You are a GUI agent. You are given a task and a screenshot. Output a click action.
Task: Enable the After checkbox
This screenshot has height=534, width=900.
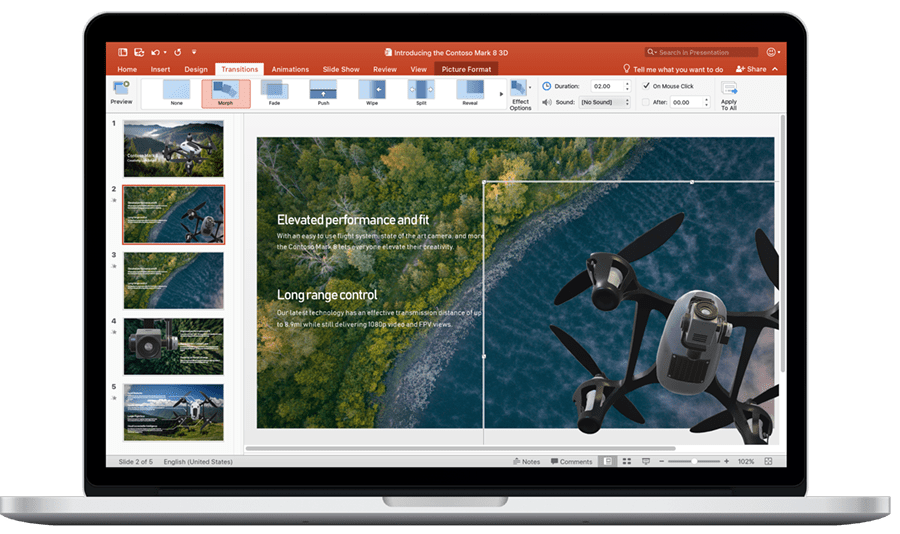[646, 102]
